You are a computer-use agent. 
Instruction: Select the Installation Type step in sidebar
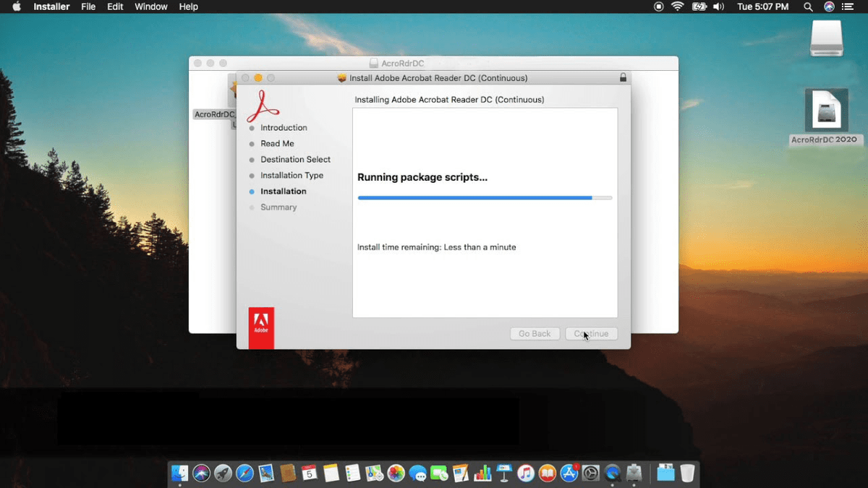pos(292,176)
